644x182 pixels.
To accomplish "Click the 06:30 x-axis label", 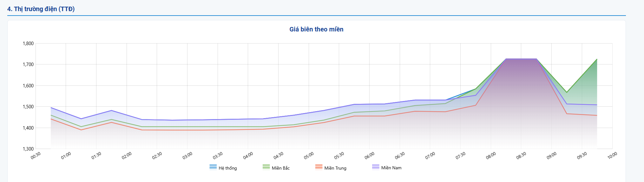I will pos(400,156).
